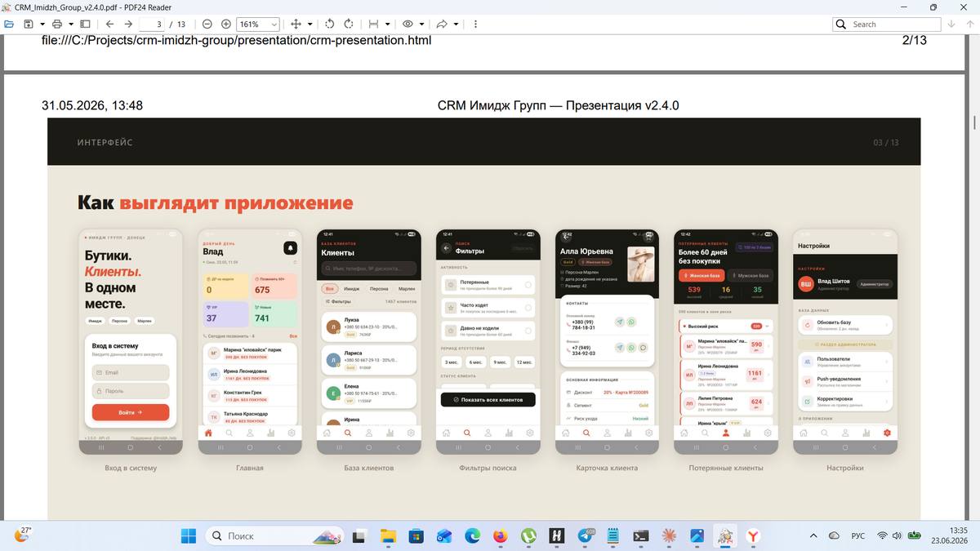Click the eye view mode icon
Screen dimensions: 980x551
[408, 24]
